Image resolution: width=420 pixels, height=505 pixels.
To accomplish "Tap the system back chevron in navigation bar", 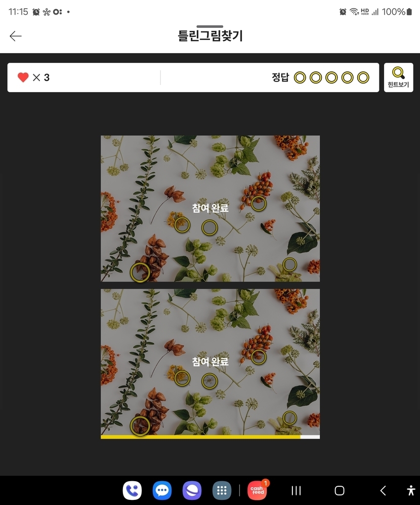I will pyautogui.click(x=383, y=491).
